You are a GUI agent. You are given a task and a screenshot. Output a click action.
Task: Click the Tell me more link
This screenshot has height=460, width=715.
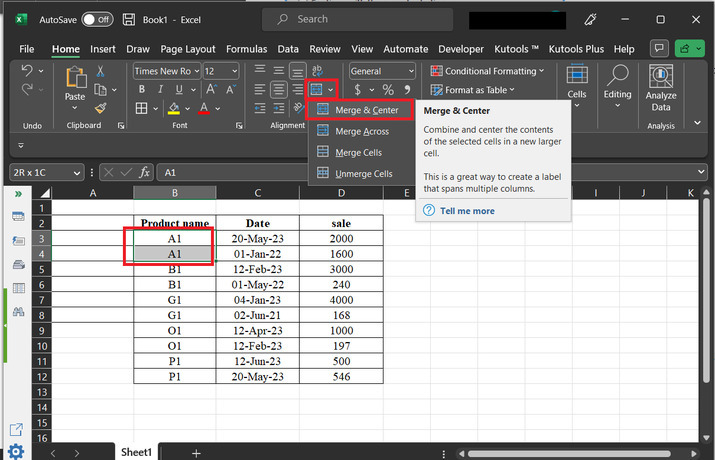(467, 211)
